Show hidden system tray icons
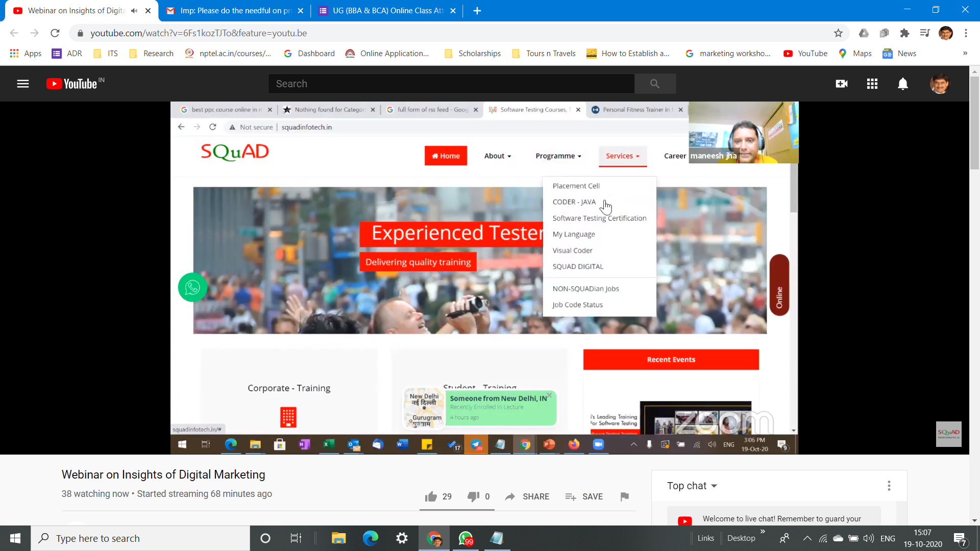This screenshot has width=980, height=551. [x=807, y=538]
